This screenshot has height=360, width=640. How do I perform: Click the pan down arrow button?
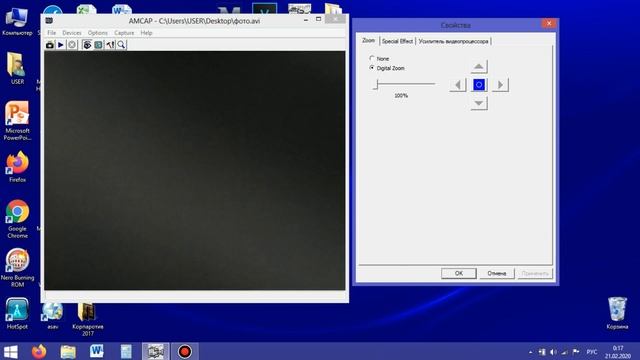coord(479,103)
